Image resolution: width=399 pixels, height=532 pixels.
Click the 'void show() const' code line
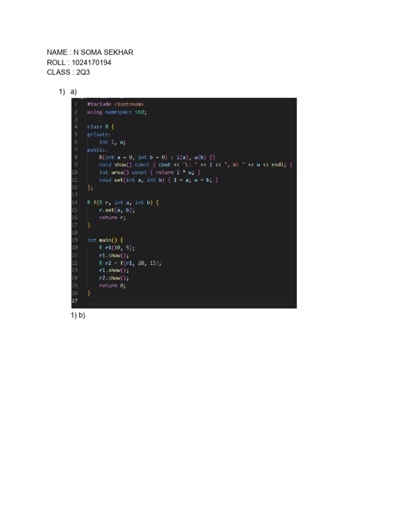pos(195,165)
